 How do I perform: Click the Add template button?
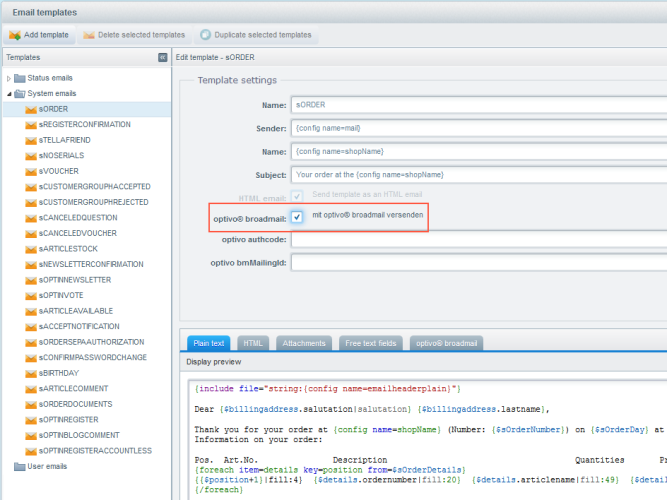coord(39,35)
